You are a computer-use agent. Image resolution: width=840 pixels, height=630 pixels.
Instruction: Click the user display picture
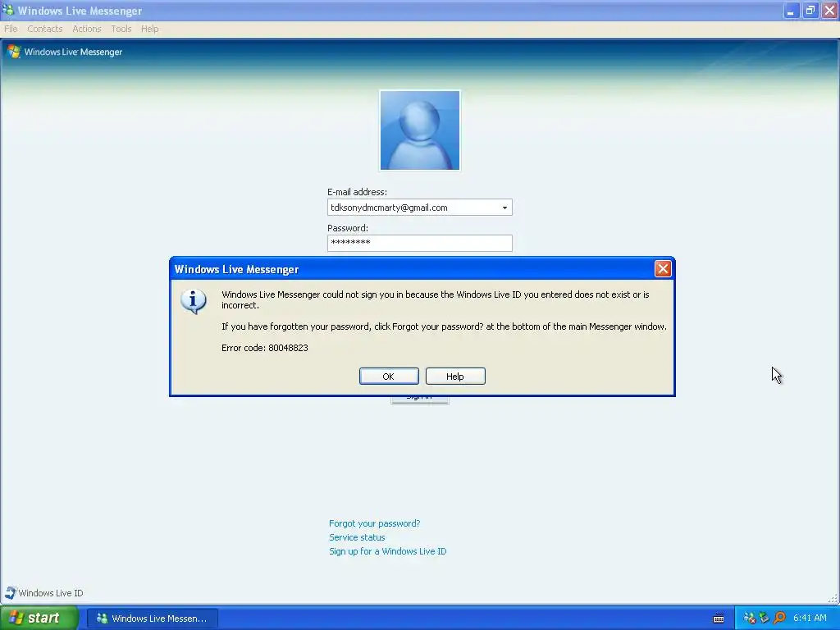(419, 130)
